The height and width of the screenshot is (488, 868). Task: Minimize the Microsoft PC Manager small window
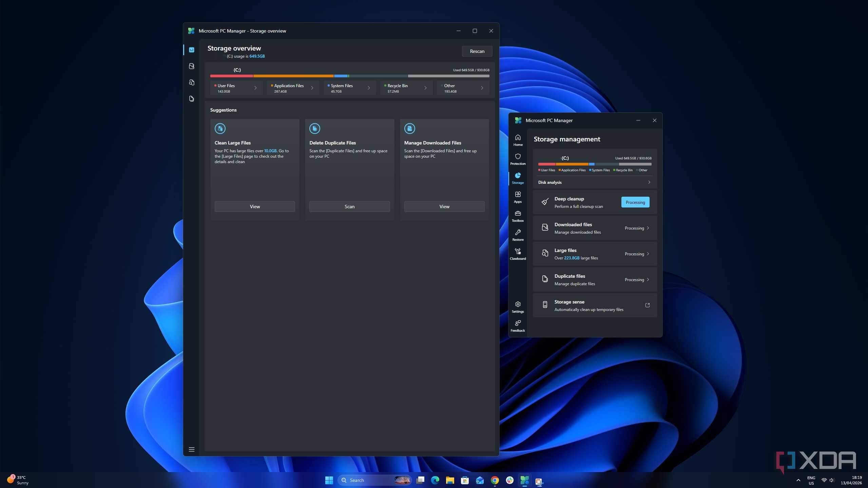(x=638, y=120)
